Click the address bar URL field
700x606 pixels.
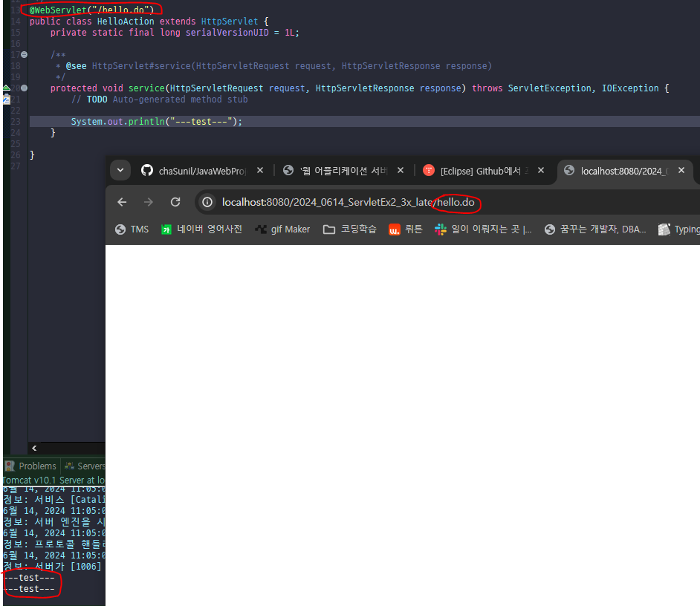coord(447,203)
